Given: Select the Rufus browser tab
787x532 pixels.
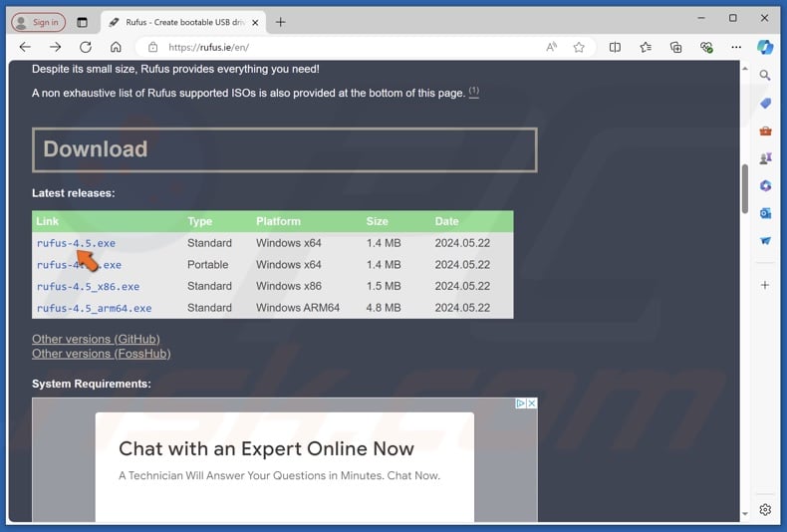Looking at the screenshot, I should pos(184,22).
